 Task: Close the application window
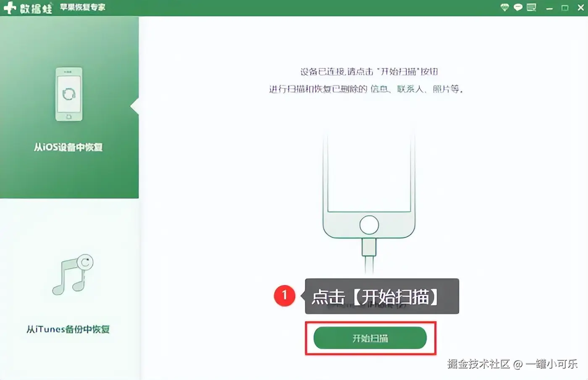581,8
